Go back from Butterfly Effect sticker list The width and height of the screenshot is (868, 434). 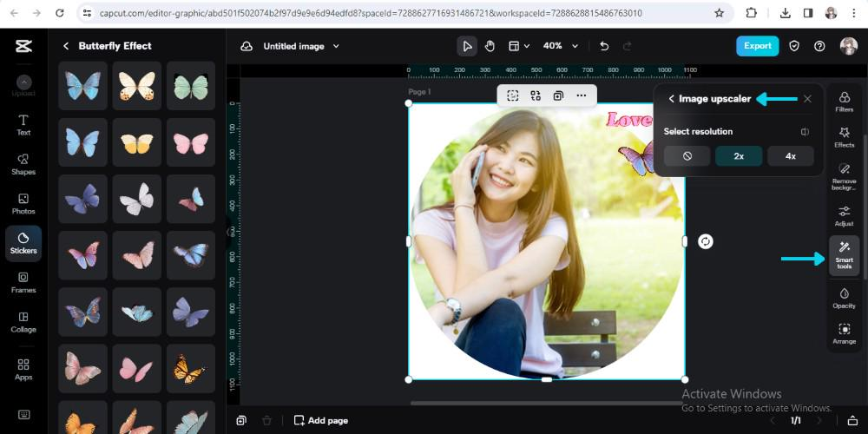(66, 46)
